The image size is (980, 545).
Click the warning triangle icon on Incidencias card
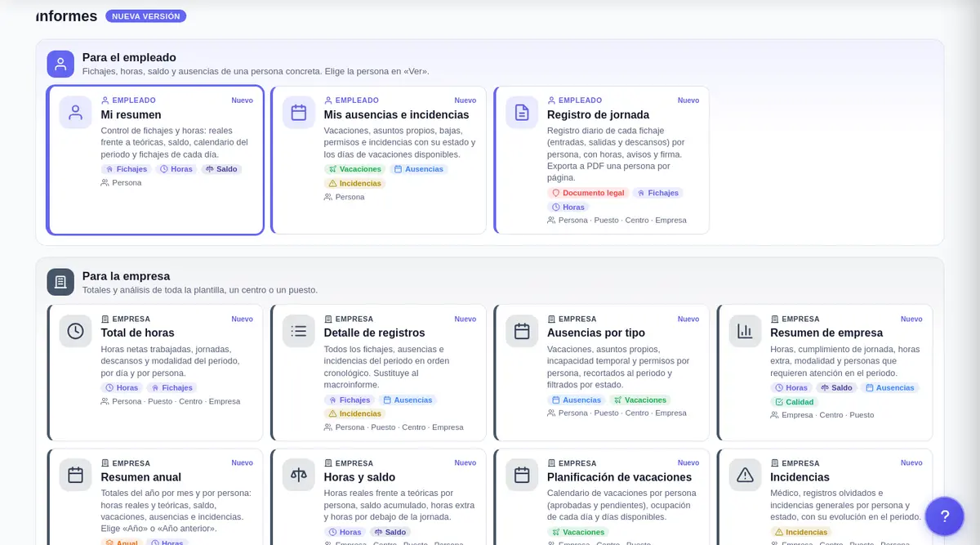(745, 475)
